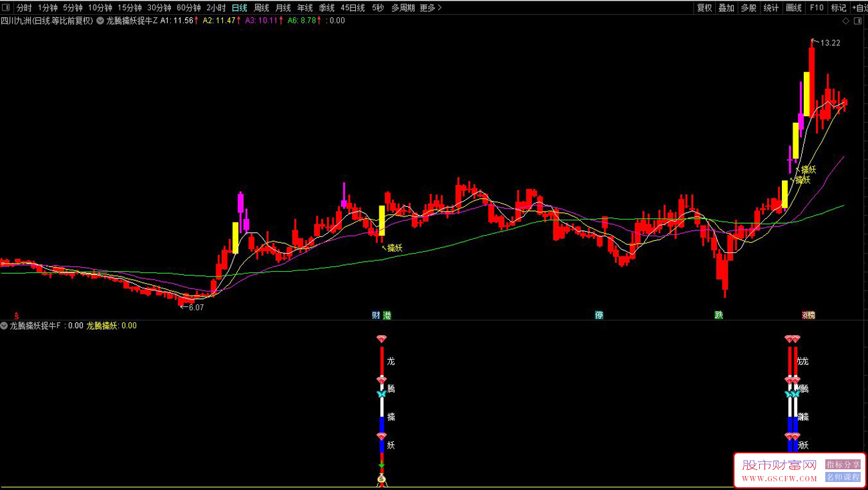The height and width of the screenshot is (490, 868).
Task: Click the 停 event marker on timeline
Action: 599,315
